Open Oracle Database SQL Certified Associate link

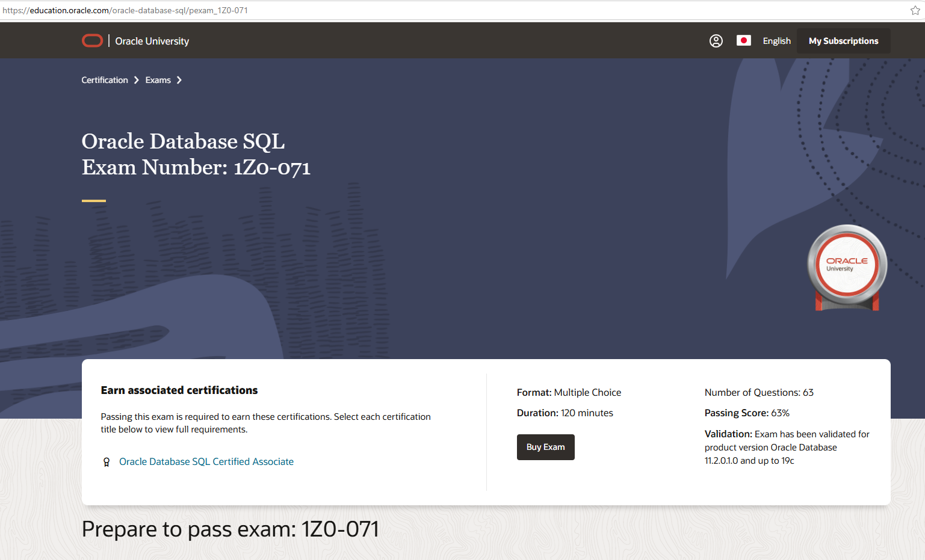click(x=206, y=461)
